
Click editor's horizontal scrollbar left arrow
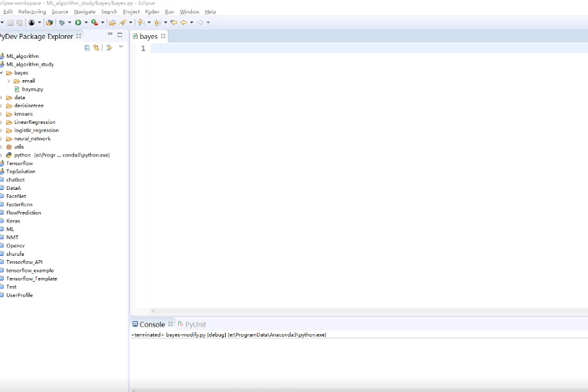click(153, 311)
